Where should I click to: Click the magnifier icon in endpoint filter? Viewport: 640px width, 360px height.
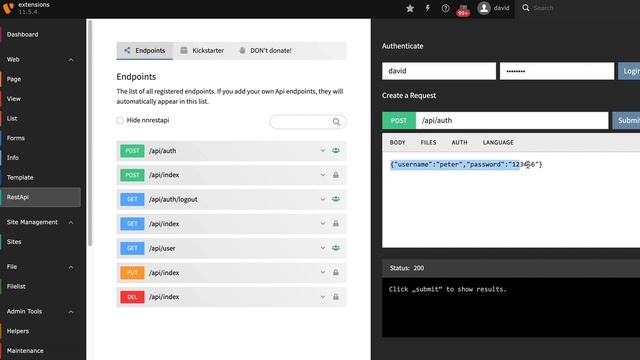click(x=336, y=122)
